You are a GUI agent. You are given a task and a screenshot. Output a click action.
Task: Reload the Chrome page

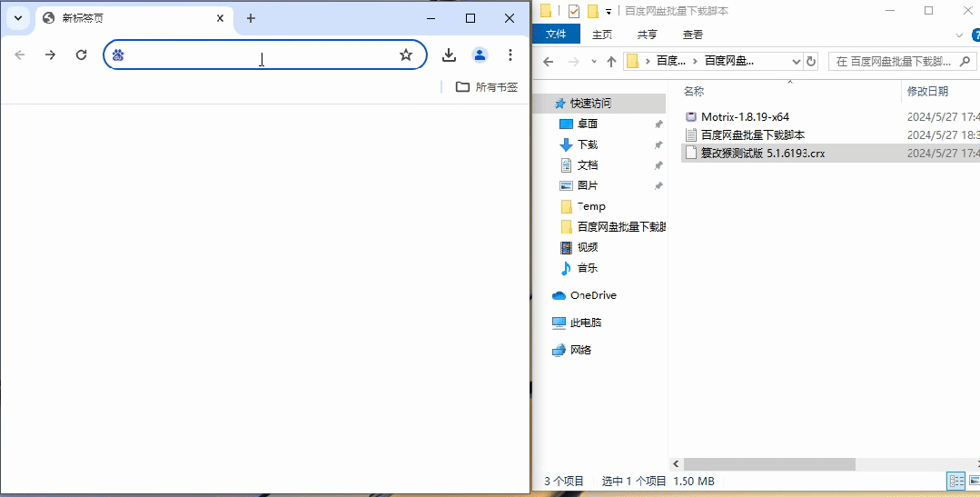coord(81,55)
